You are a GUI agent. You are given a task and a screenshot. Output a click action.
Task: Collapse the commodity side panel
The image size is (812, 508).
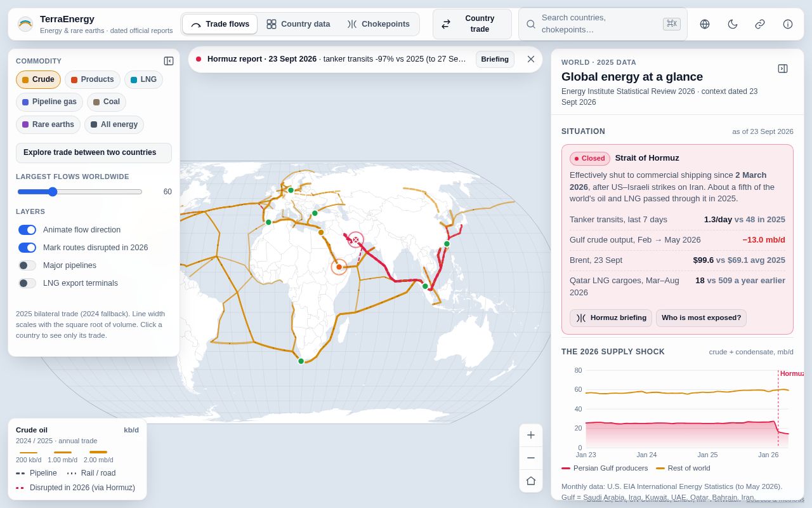169,61
